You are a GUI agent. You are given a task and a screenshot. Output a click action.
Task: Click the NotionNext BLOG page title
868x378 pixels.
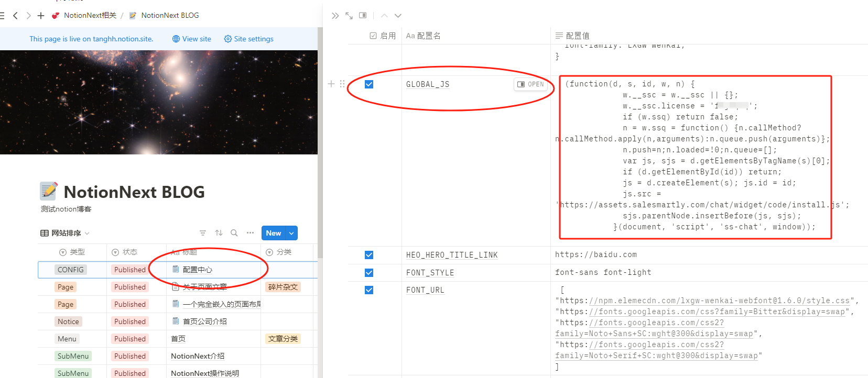[x=134, y=192]
